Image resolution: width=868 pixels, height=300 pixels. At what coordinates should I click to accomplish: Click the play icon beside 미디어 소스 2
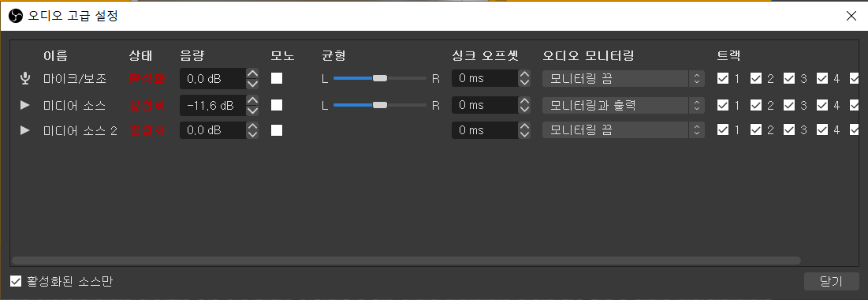[x=25, y=130]
